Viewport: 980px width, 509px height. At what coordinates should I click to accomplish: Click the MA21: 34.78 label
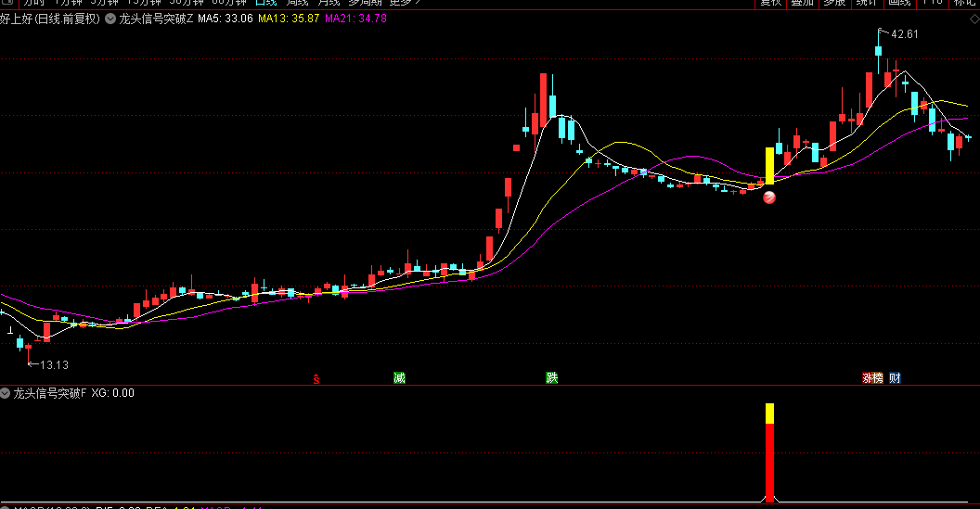[355, 19]
